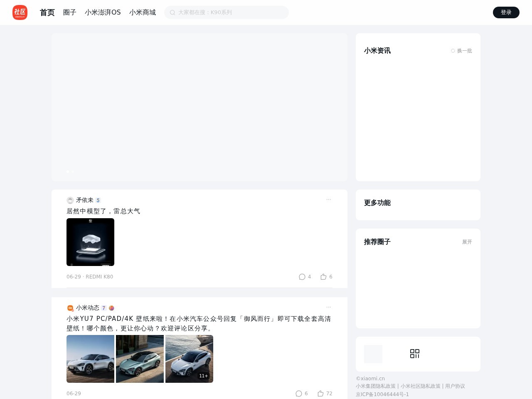
Task: Click the QR code icon in the sidebar
Action: tap(415, 354)
